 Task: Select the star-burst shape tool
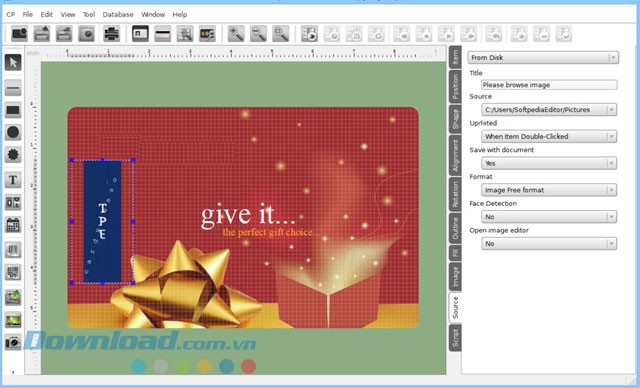[13, 155]
